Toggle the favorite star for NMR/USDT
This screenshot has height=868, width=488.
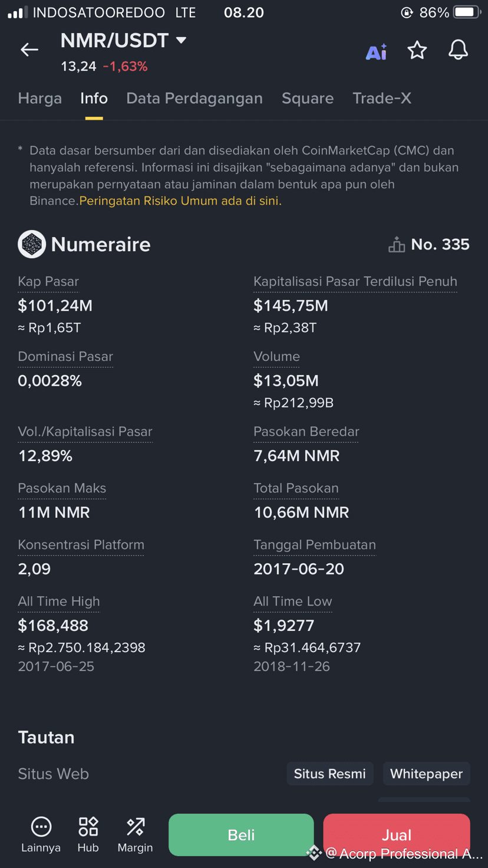[x=417, y=51]
